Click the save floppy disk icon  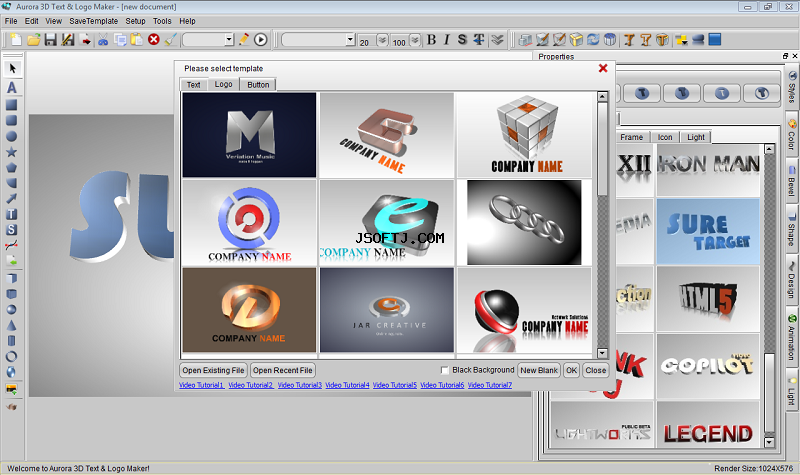point(51,40)
